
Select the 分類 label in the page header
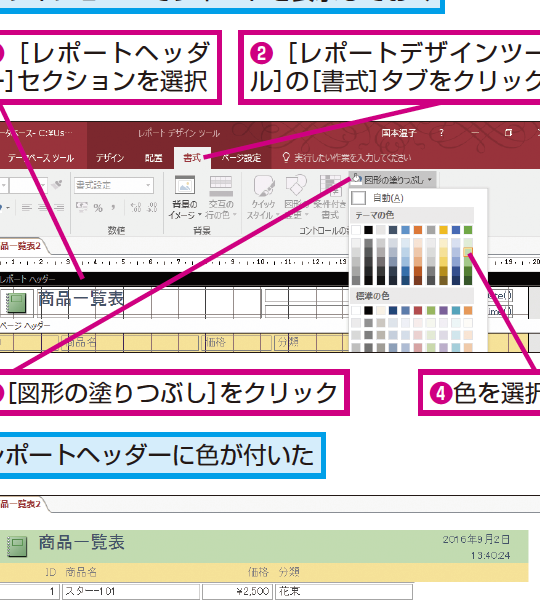[289, 342]
